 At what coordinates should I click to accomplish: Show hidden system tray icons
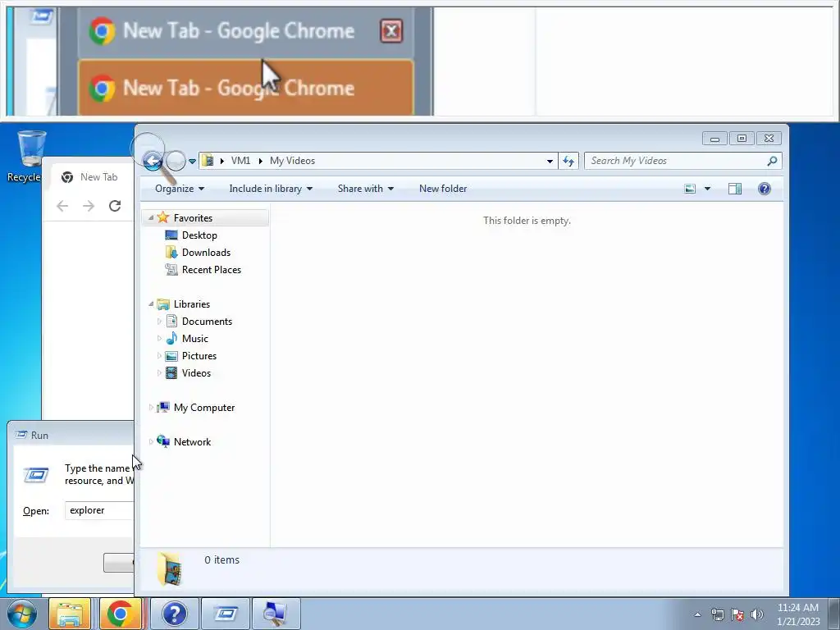697,614
